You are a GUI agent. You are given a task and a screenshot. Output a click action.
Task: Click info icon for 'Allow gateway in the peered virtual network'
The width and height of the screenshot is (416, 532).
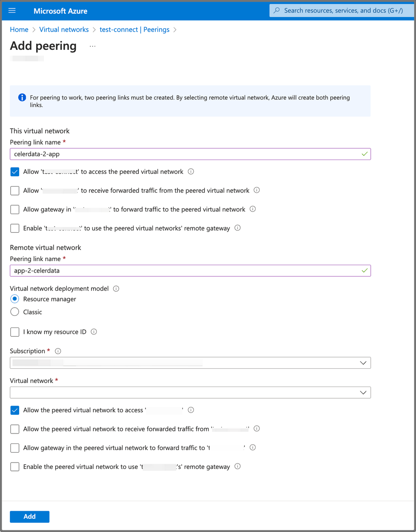coord(253,448)
